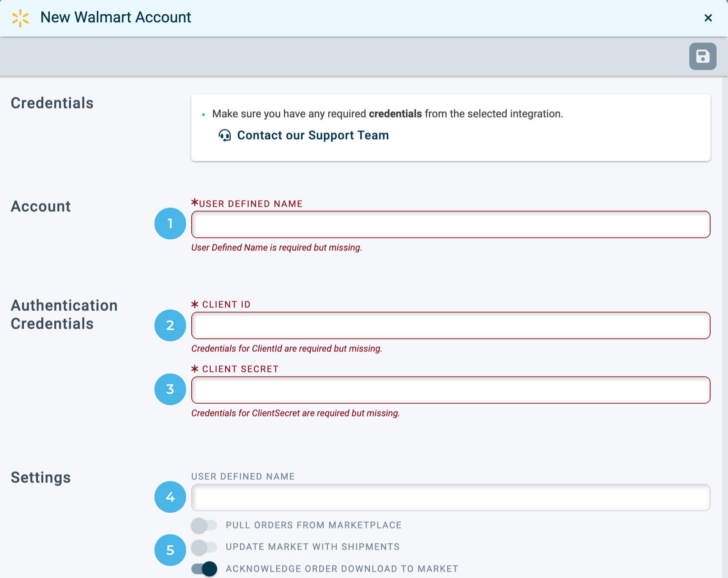The width and height of the screenshot is (728, 578).
Task: Click the save (floppy disk) icon
Action: point(703,57)
